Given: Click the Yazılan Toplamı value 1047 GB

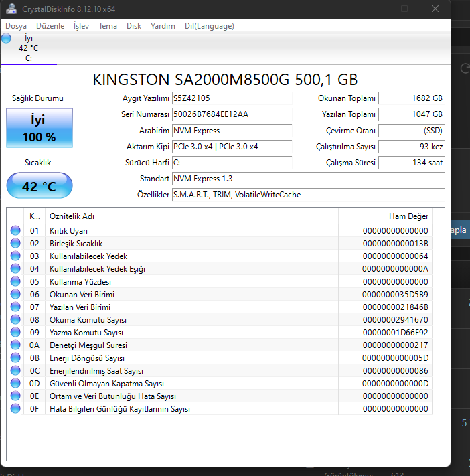Looking at the screenshot, I should [x=411, y=114].
